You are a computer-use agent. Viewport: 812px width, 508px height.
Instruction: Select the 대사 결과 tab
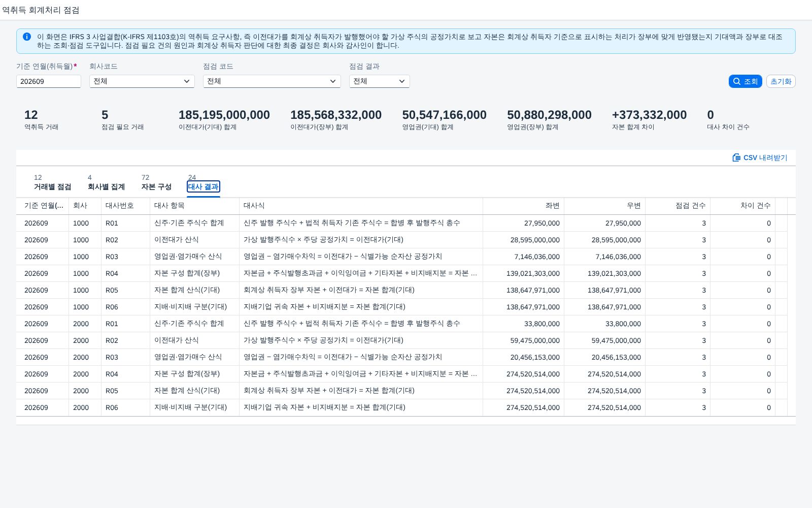point(204,186)
